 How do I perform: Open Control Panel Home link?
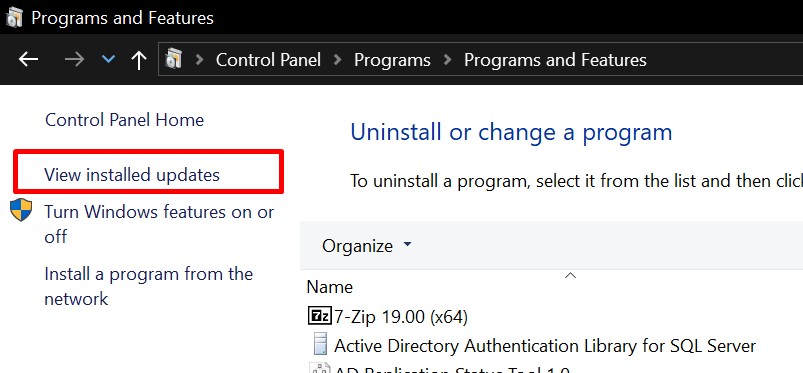(124, 120)
